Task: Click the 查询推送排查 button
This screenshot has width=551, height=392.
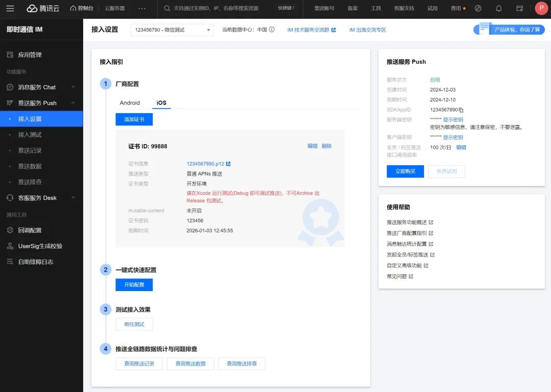Action: pyautogui.click(x=242, y=363)
